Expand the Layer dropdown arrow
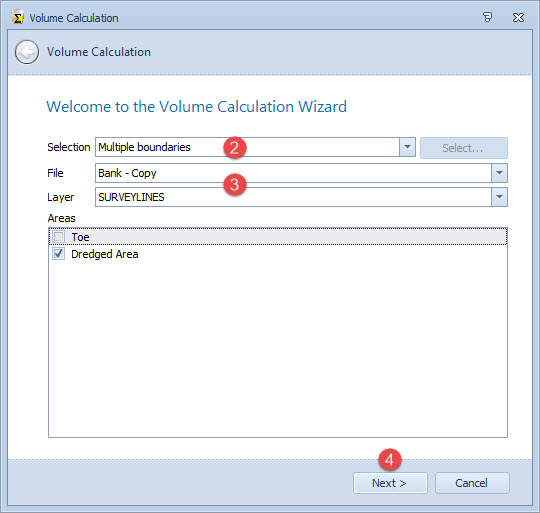 pos(499,197)
